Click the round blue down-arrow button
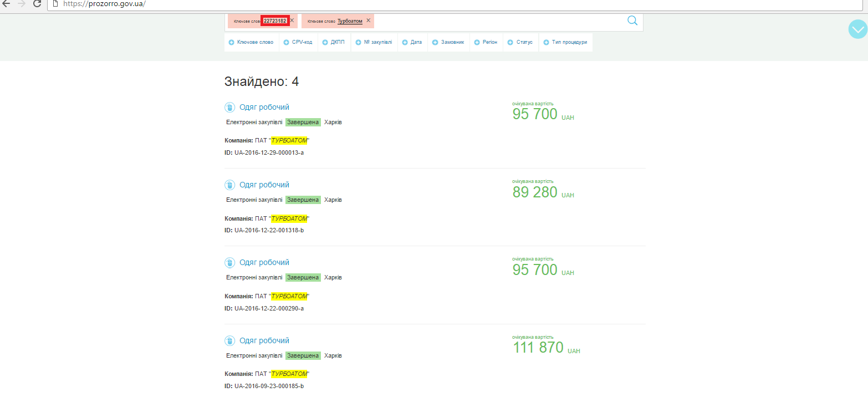 click(857, 29)
